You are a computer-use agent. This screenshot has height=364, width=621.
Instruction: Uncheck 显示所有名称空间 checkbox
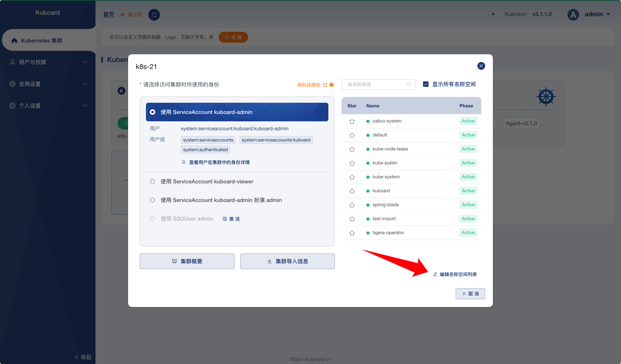click(426, 84)
